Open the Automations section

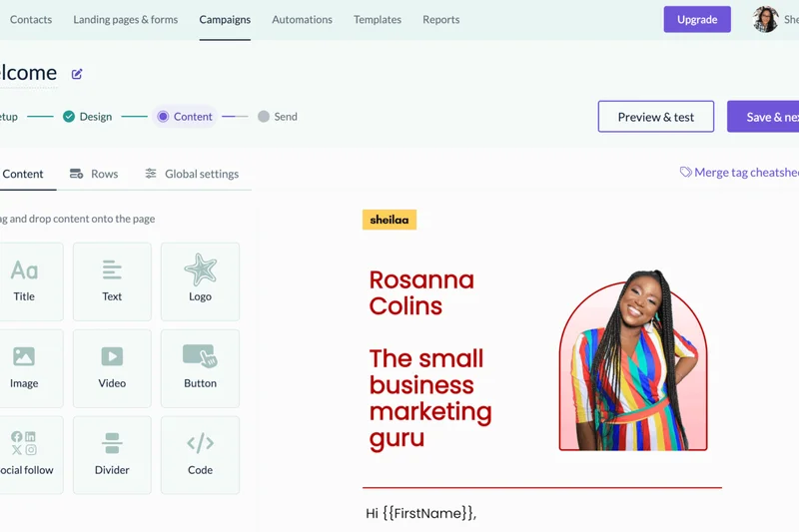pos(303,19)
